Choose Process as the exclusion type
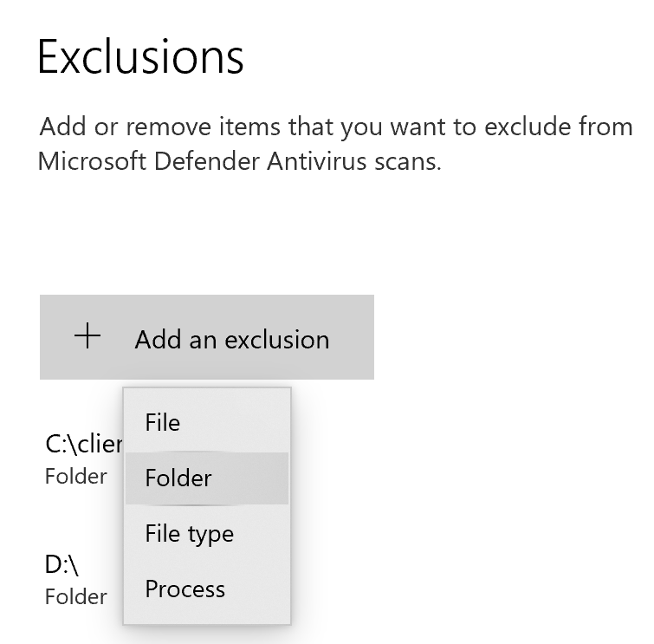Viewport: 654px width, 644px height. [185, 589]
